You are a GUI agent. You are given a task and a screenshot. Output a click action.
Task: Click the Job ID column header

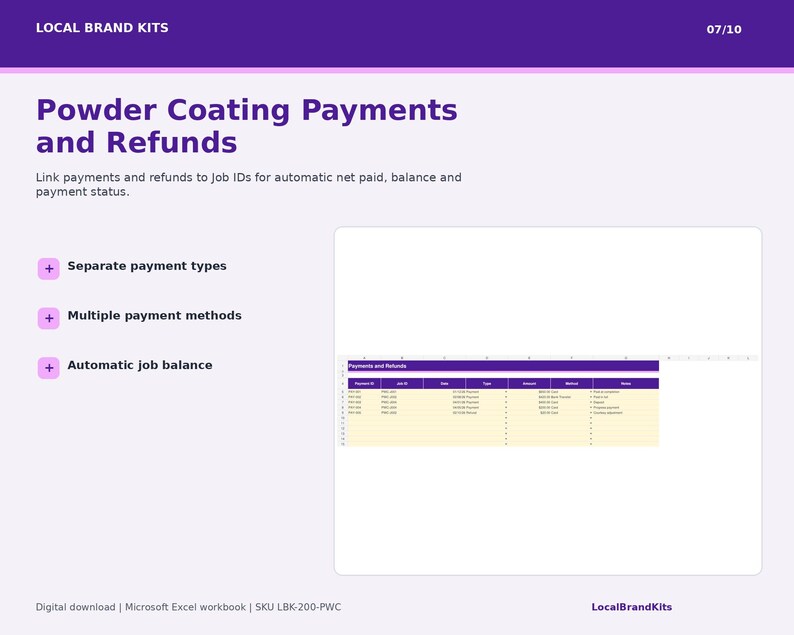point(402,383)
